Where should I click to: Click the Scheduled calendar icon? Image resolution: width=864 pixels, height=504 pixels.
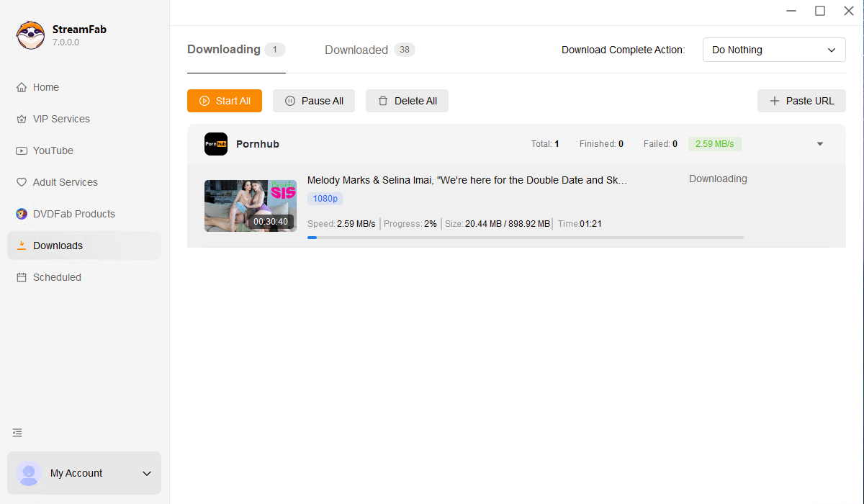[x=22, y=277]
